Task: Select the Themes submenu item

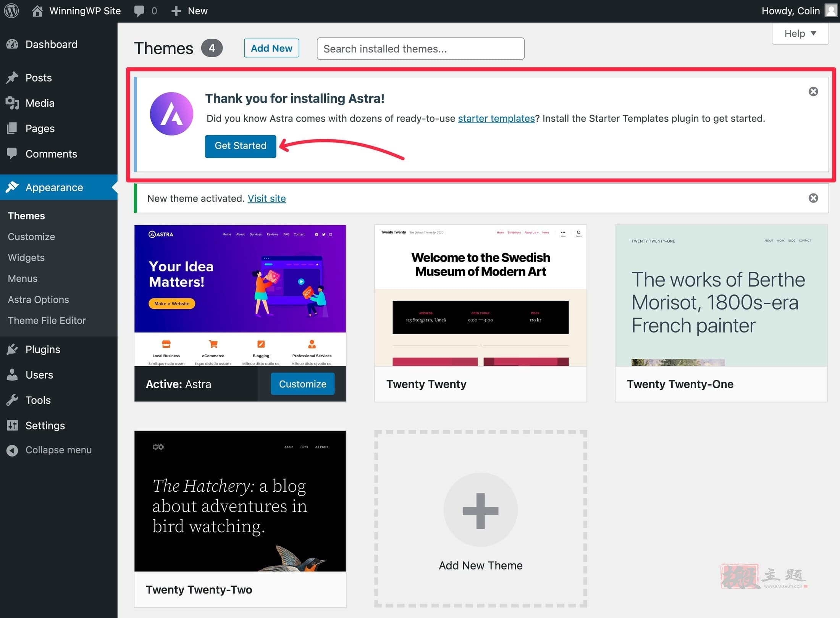Action: [26, 216]
